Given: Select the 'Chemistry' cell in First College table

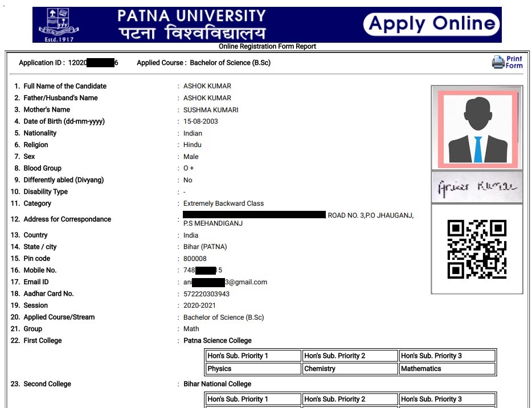Looking at the screenshot, I should pyautogui.click(x=350, y=369).
